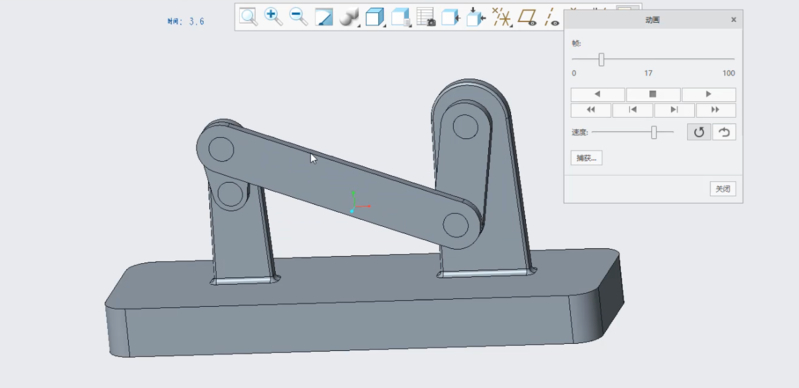This screenshot has height=388, width=799.
Task: Click the current frame value 17
Action: pyautogui.click(x=648, y=73)
